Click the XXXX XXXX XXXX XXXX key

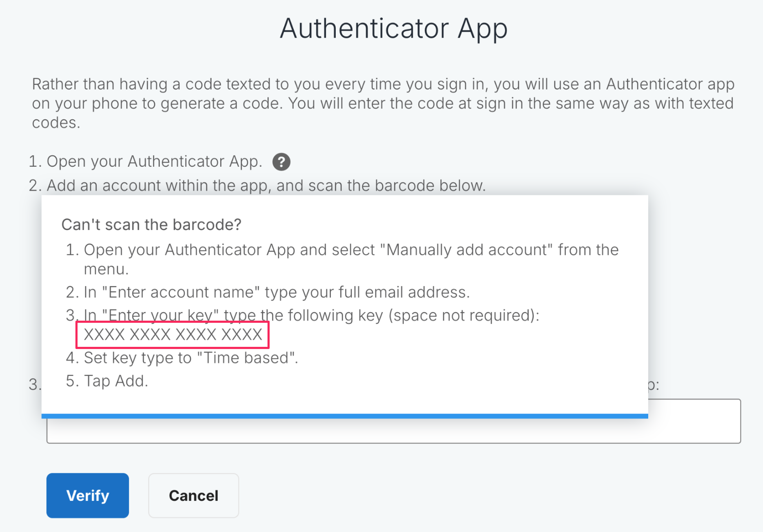173,335
